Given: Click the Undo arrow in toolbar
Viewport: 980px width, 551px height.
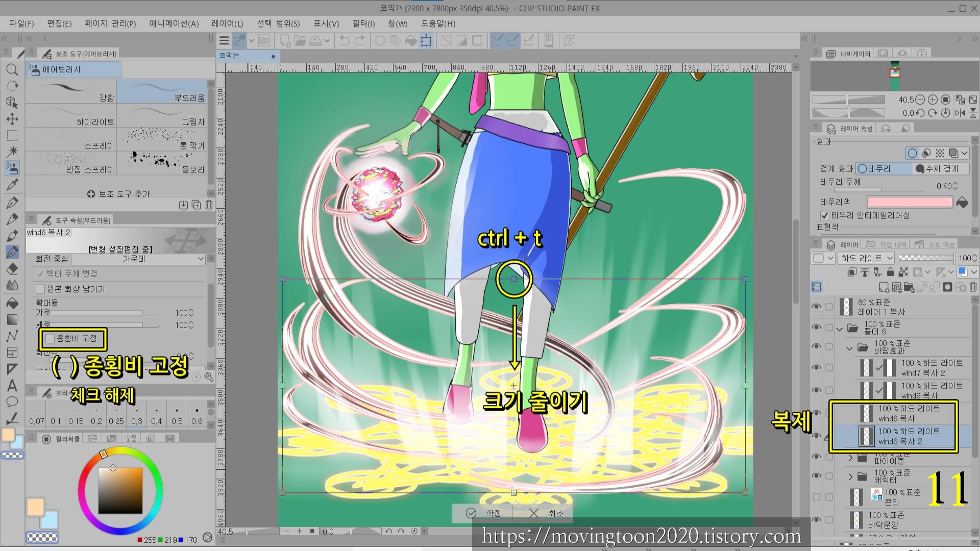Looking at the screenshot, I should [345, 41].
